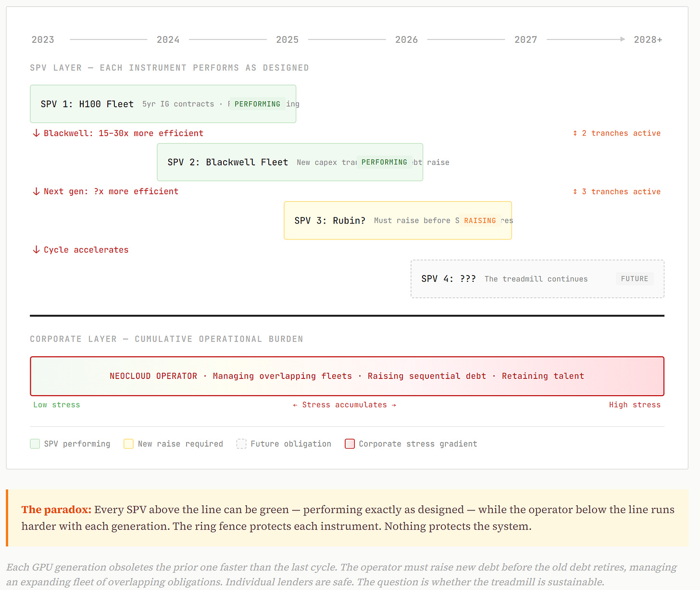The width and height of the screenshot is (700, 590).
Task: Click the dashed Future obligation legend swatch
Action: click(241, 443)
